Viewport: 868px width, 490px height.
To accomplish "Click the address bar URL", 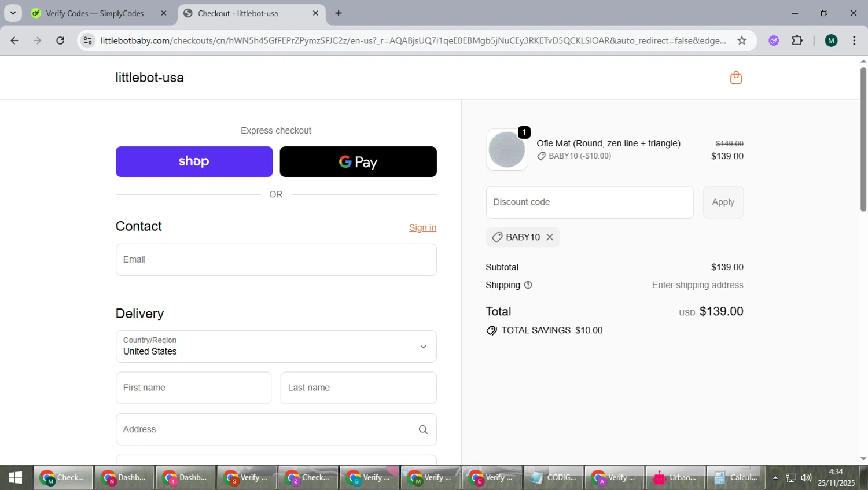I will 413,40.
